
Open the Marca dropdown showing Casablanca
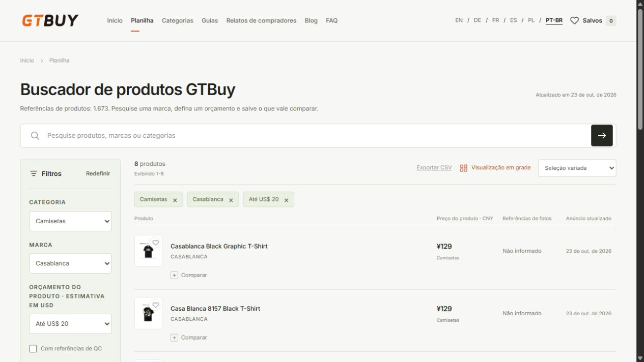[x=70, y=263]
